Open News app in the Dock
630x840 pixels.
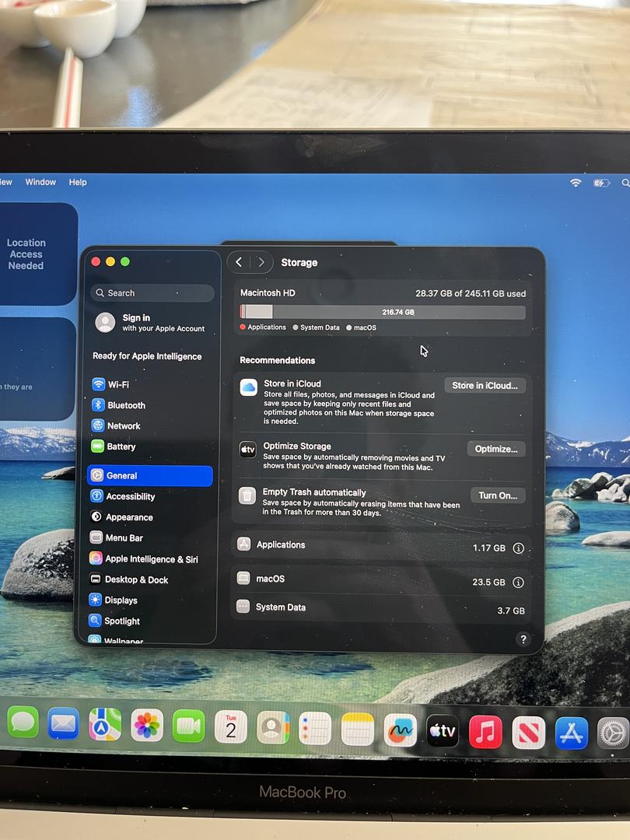(x=528, y=733)
